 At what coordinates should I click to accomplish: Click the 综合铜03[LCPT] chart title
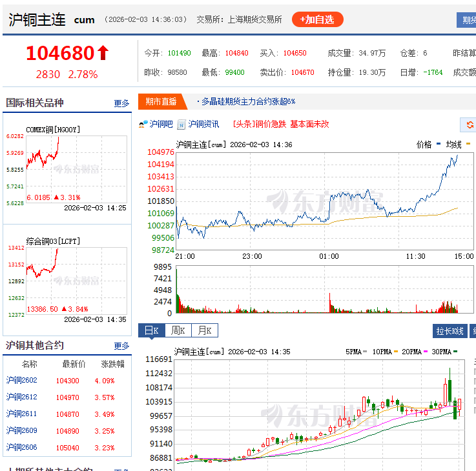[x=53, y=241]
